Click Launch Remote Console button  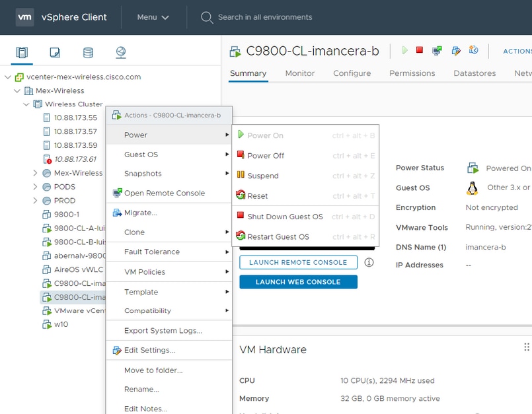(298, 262)
